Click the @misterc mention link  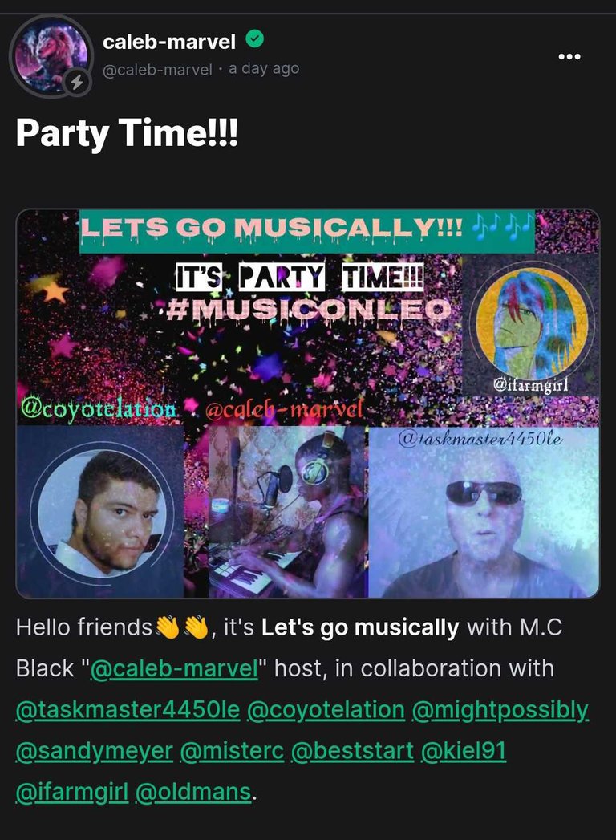[x=232, y=751]
